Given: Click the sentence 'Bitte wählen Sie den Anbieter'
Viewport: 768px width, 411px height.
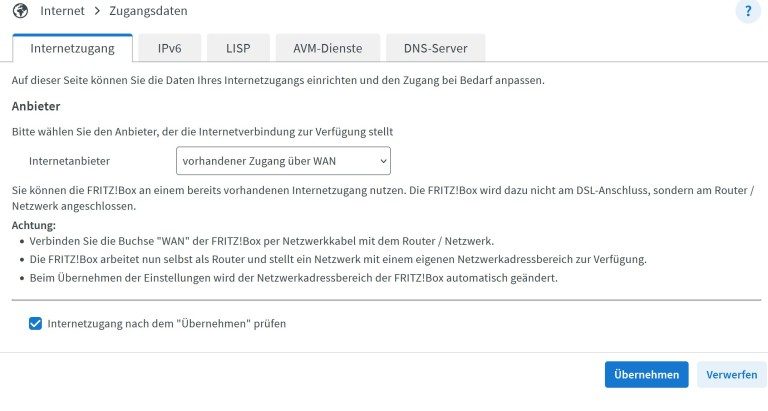Looking at the screenshot, I should click(202, 131).
